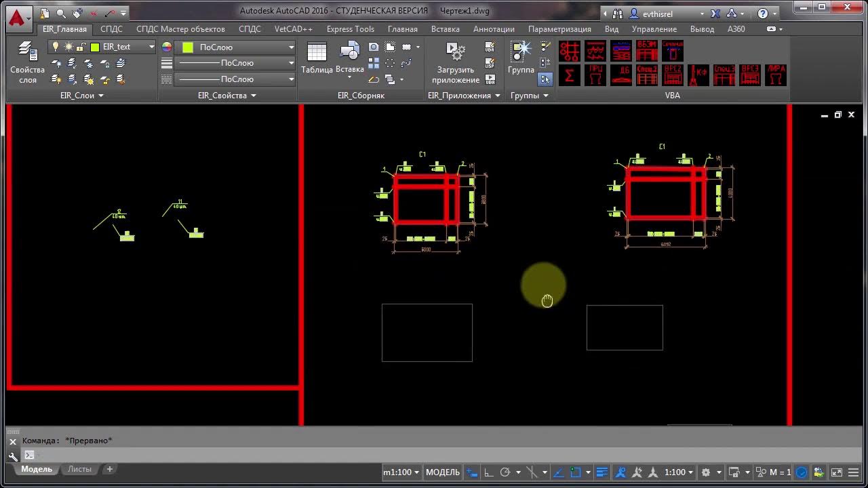
Task: Click the green layer color swatch
Action: pyautogui.click(x=95, y=47)
